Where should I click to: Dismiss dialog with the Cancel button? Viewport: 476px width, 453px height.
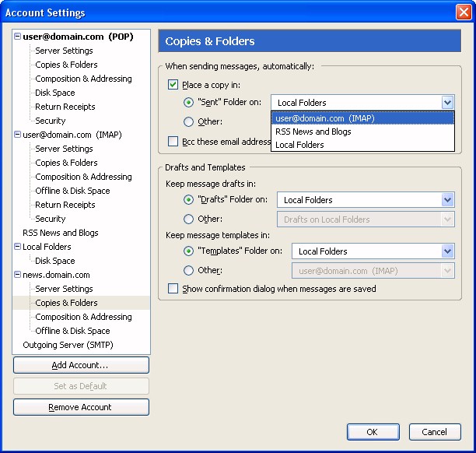435,432
